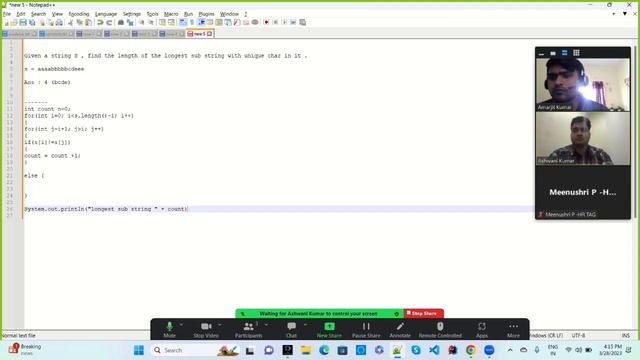The height and width of the screenshot is (360, 640).
Task: Click the Save file toolbar icon
Action: coord(23,22)
